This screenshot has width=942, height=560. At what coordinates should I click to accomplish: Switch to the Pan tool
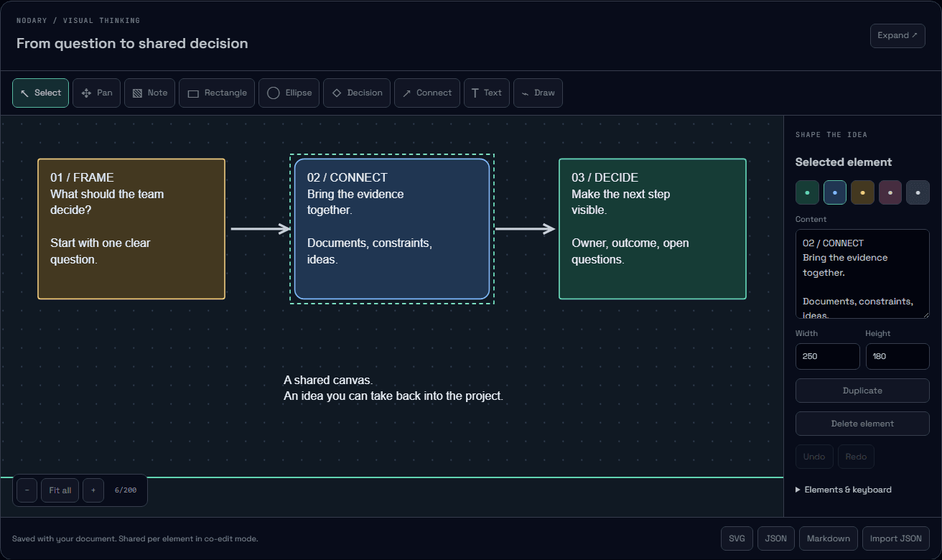pyautogui.click(x=97, y=93)
